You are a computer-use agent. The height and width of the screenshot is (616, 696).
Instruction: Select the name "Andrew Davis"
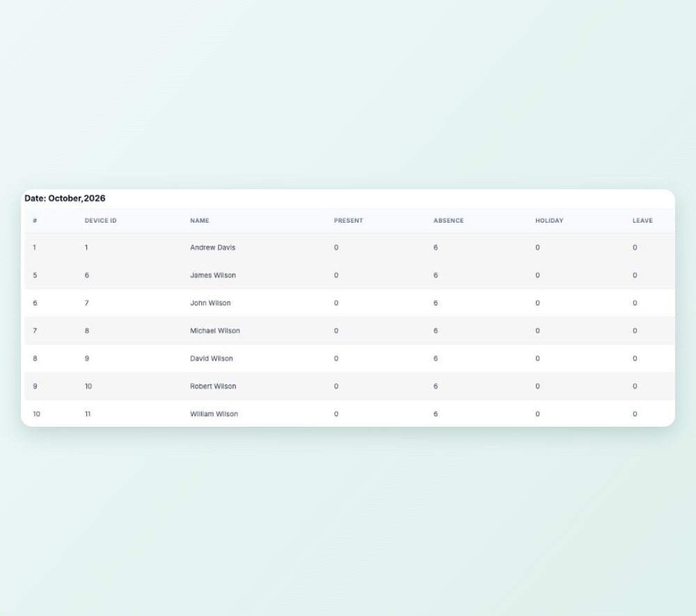tap(212, 248)
